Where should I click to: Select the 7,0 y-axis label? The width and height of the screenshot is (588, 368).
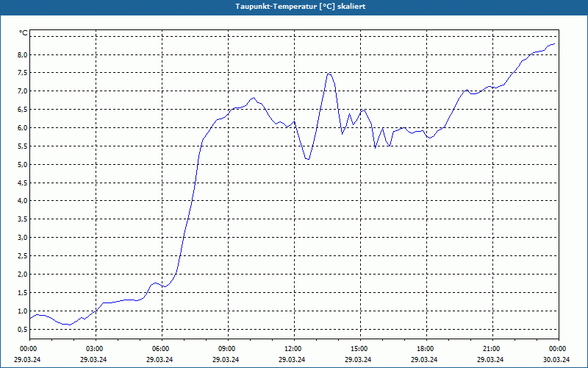pyautogui.click(x=23, y=91)
